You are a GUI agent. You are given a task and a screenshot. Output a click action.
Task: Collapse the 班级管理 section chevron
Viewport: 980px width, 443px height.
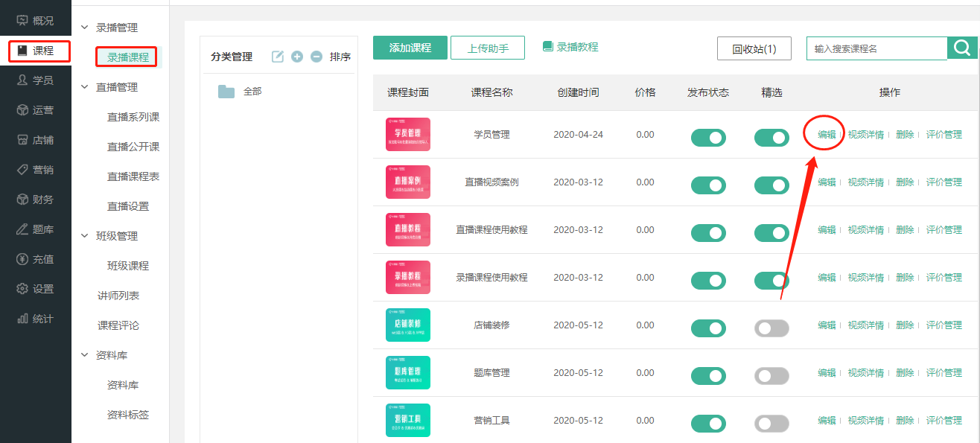point(84,236)
